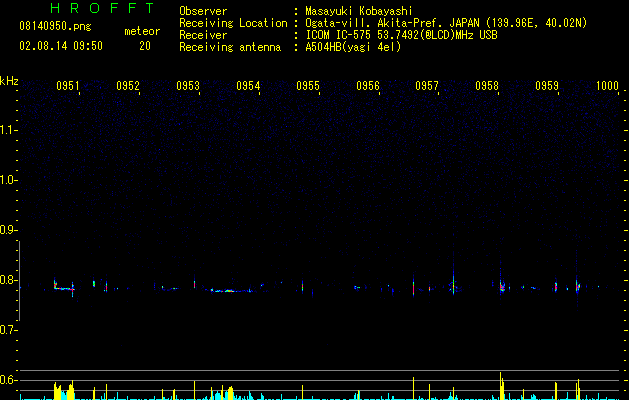
Task: Click the Receiving Location label
Action: [x=233, y=23]
